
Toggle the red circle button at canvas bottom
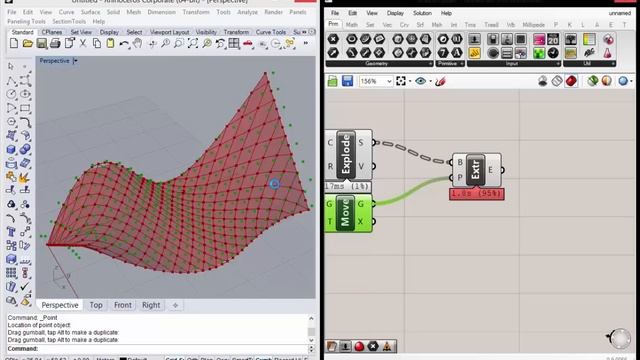coord(359,347)
